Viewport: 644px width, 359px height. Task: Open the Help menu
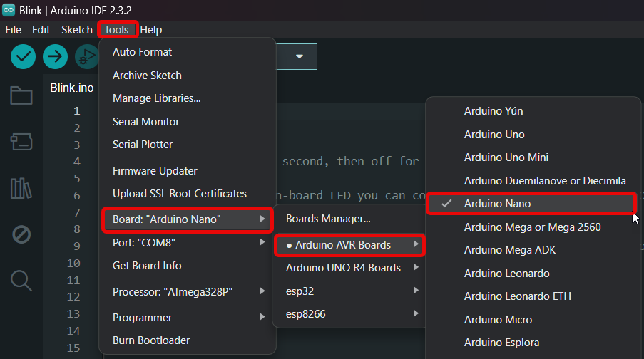click(x=150, y=30)
